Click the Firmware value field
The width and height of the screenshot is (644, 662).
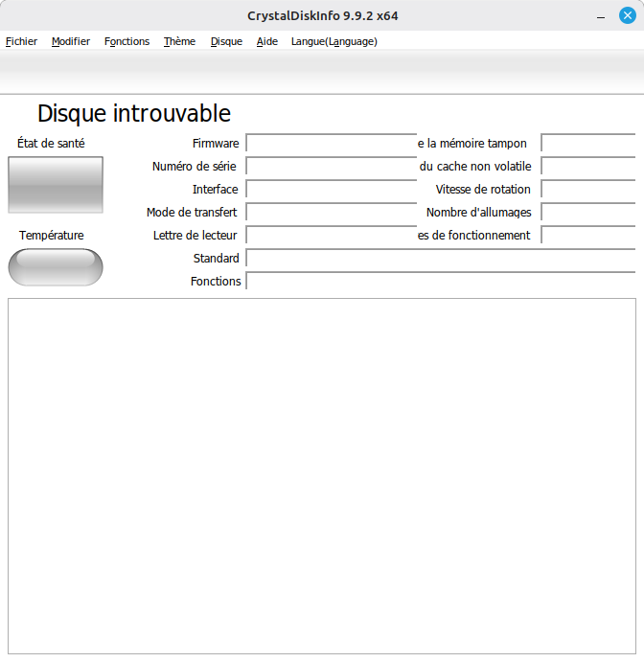(x=331, y=143)
